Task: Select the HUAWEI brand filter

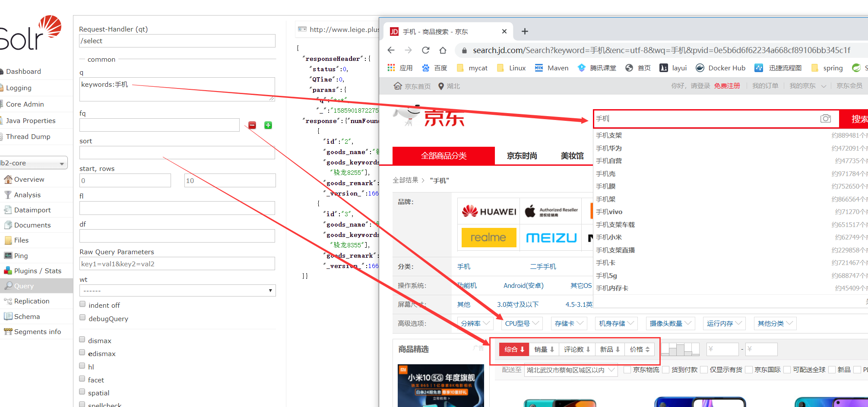Action: point(489,211)
